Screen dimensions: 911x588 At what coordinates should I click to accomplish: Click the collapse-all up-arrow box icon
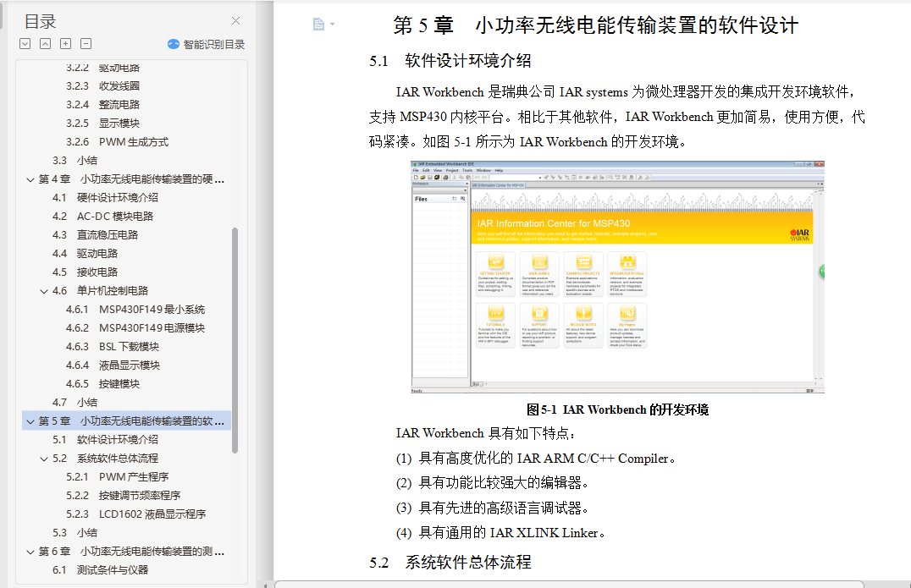[46, 43]
